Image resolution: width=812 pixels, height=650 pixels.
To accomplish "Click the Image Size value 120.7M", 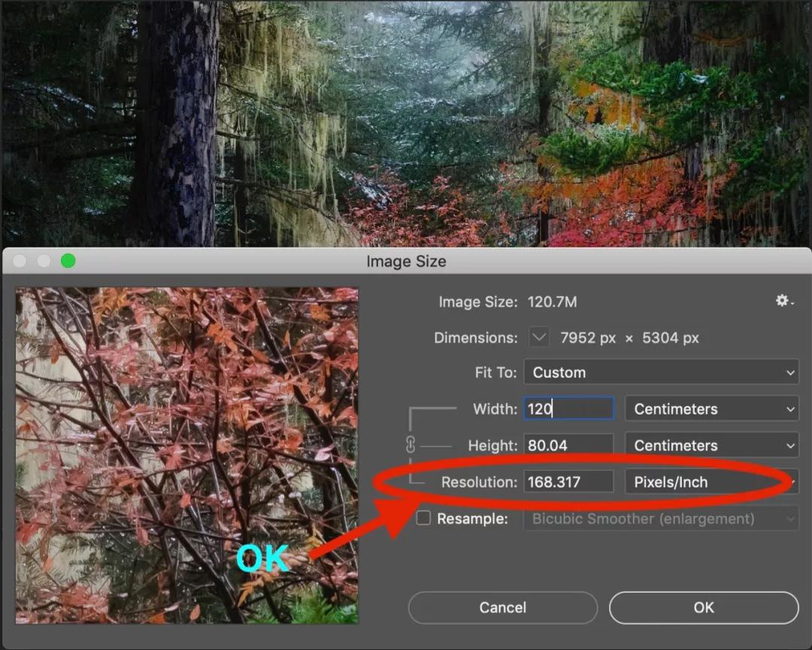I will [552, 302].
